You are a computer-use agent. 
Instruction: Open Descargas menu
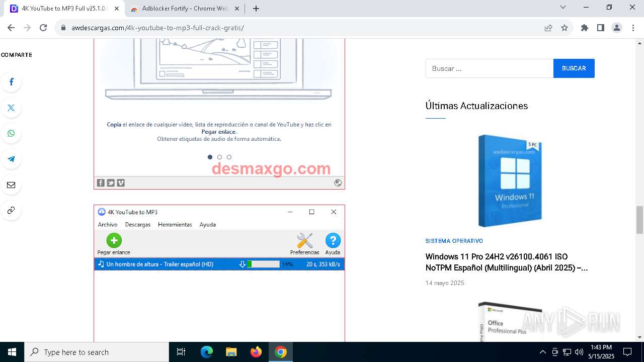coord(138,225)
